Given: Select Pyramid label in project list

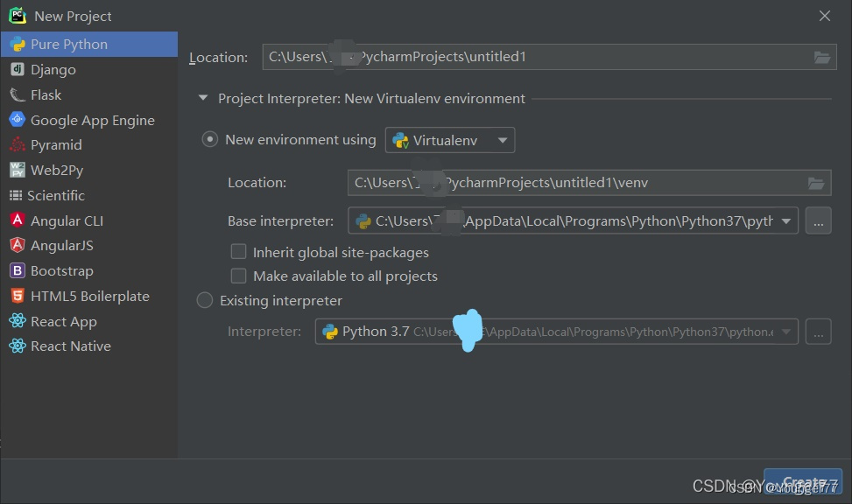Looking at the screenshot, I should [57, 145].
